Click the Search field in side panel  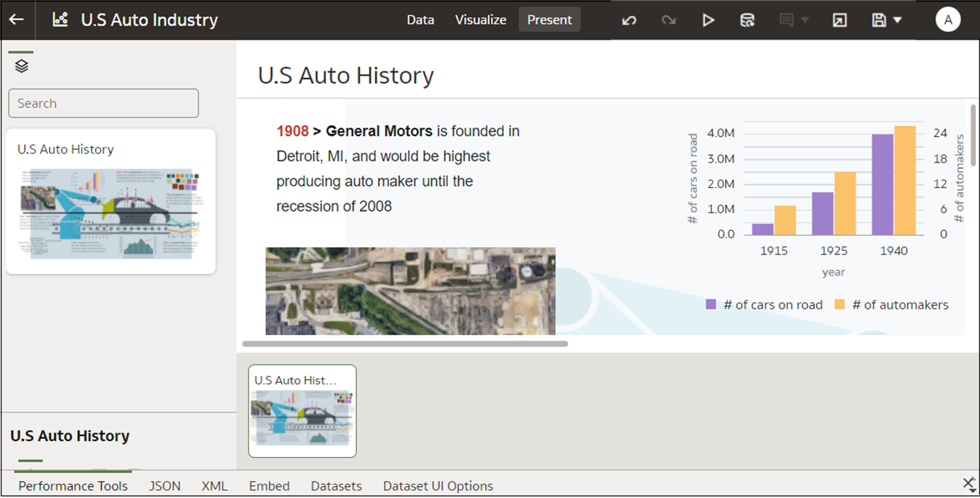103,103
